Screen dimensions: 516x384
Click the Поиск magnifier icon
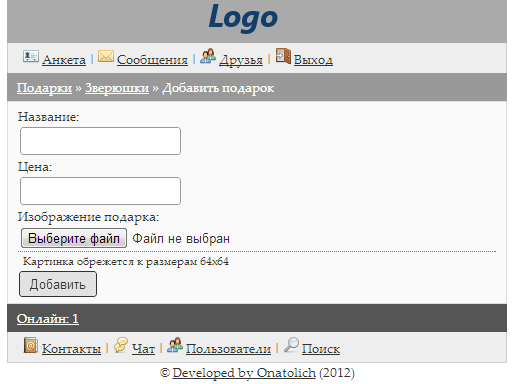(291, 345)
